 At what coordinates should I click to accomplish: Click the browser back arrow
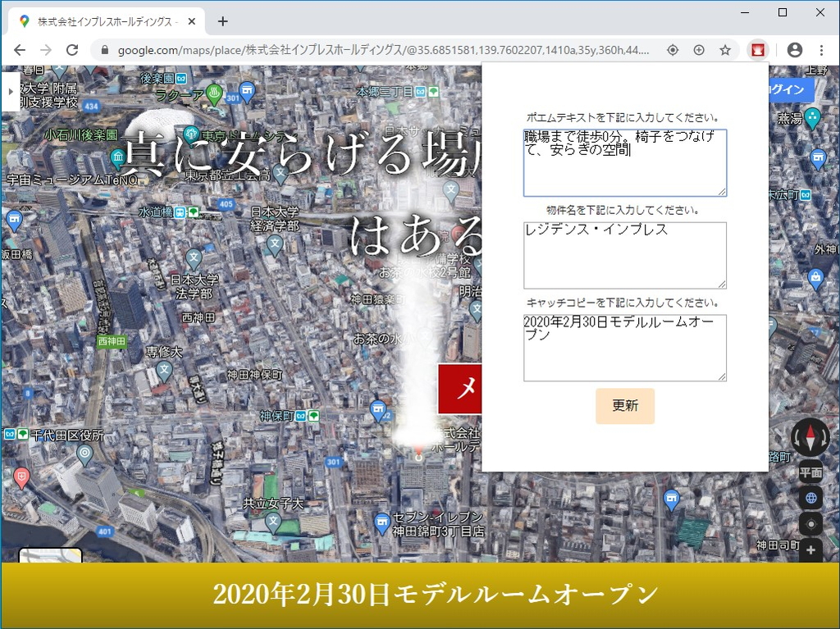(18, 49)
